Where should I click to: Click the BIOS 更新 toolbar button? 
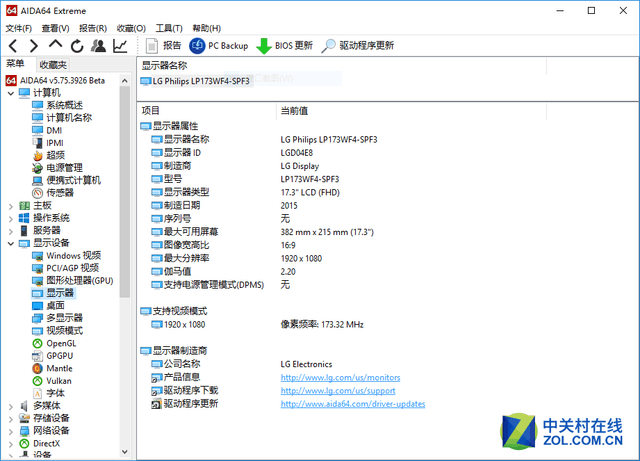tap(284, 45)
